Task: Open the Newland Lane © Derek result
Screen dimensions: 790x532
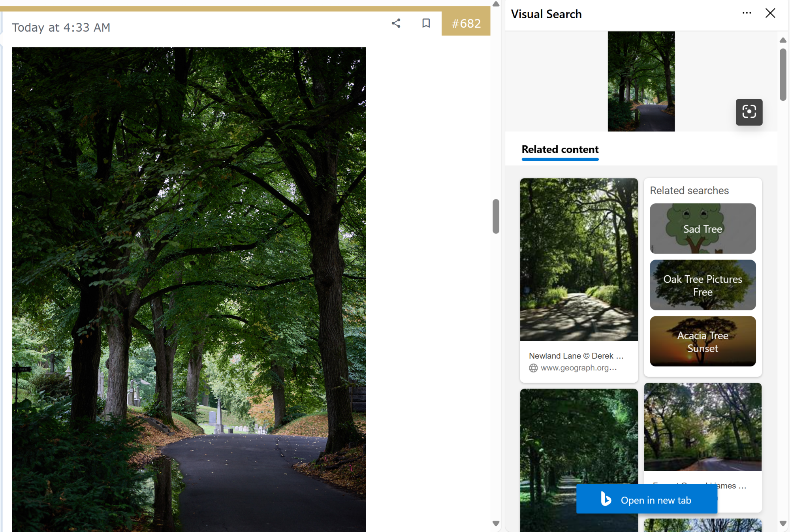Action: (x=579, y=260)
